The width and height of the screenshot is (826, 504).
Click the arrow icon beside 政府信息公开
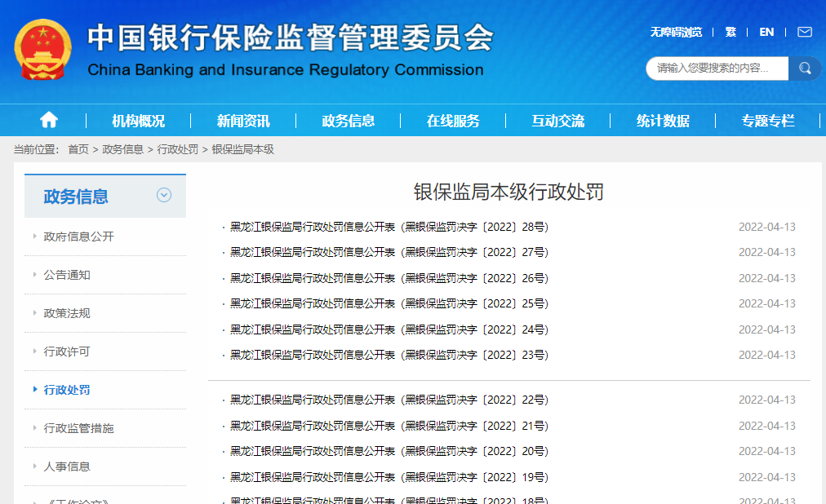coord(33,237)
